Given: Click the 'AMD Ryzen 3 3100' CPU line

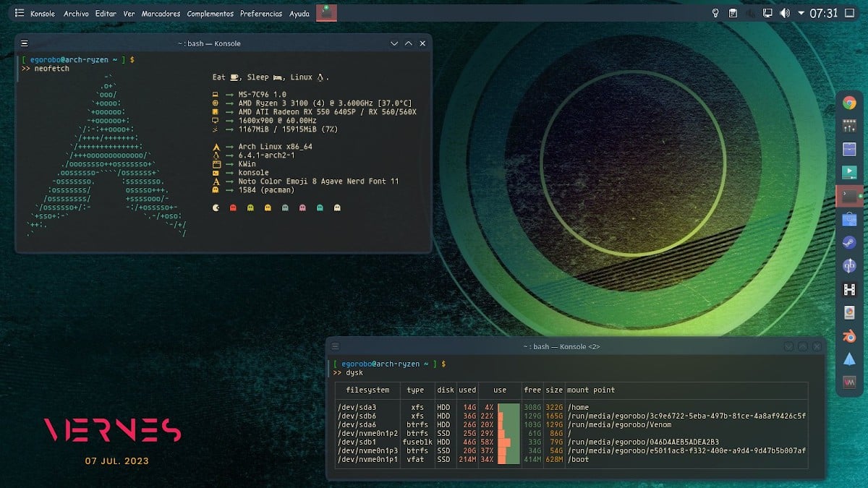Looking at the screenshot, I should point(325,103).
